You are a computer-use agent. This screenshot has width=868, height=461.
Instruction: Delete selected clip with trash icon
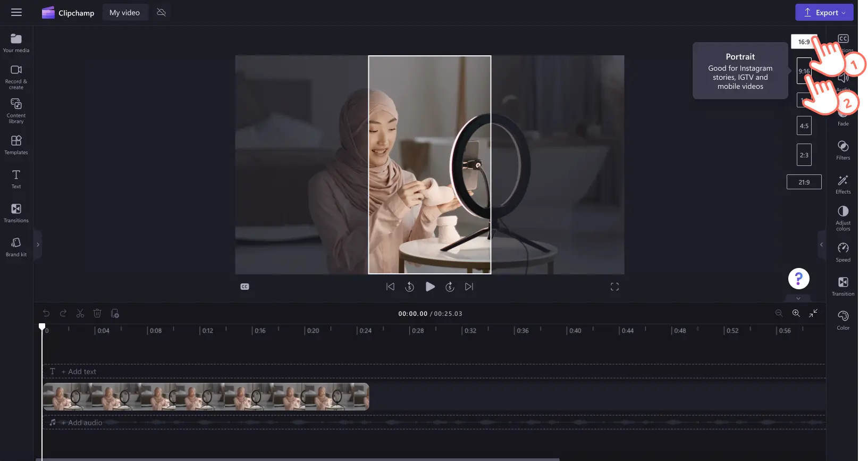point(97,313)
